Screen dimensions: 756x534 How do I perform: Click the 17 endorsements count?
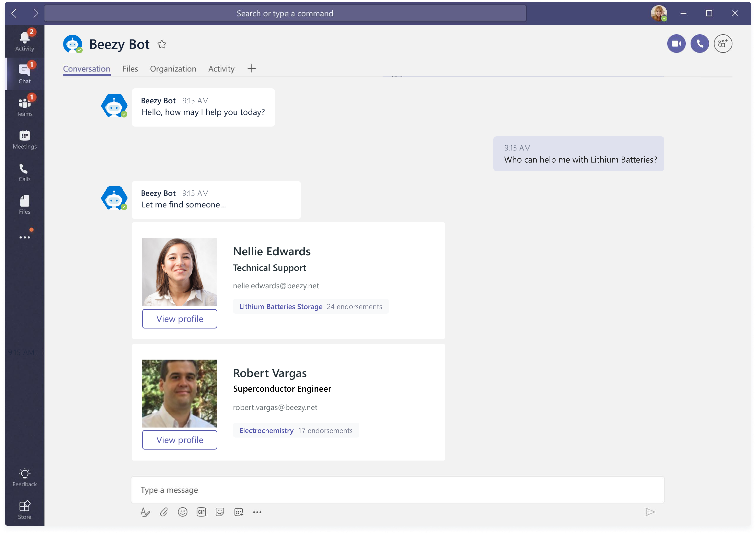coord(325,430)
